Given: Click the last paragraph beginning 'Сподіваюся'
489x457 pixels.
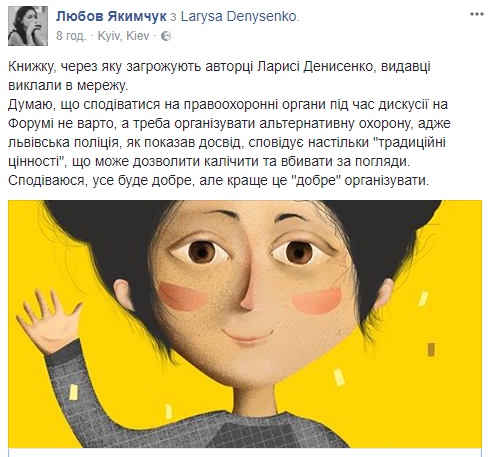Looking at the screenshot, I should pyautogui.click(x=219, y=180).
